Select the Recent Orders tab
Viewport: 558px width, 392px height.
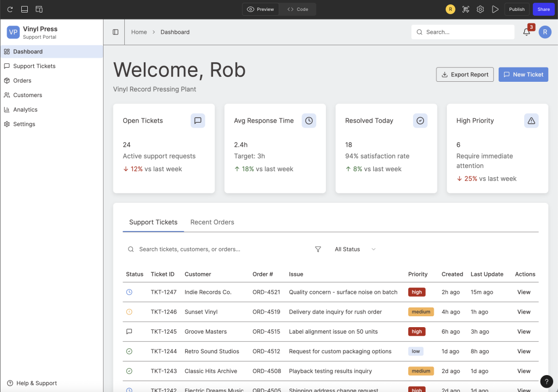[x=212, y=222]
